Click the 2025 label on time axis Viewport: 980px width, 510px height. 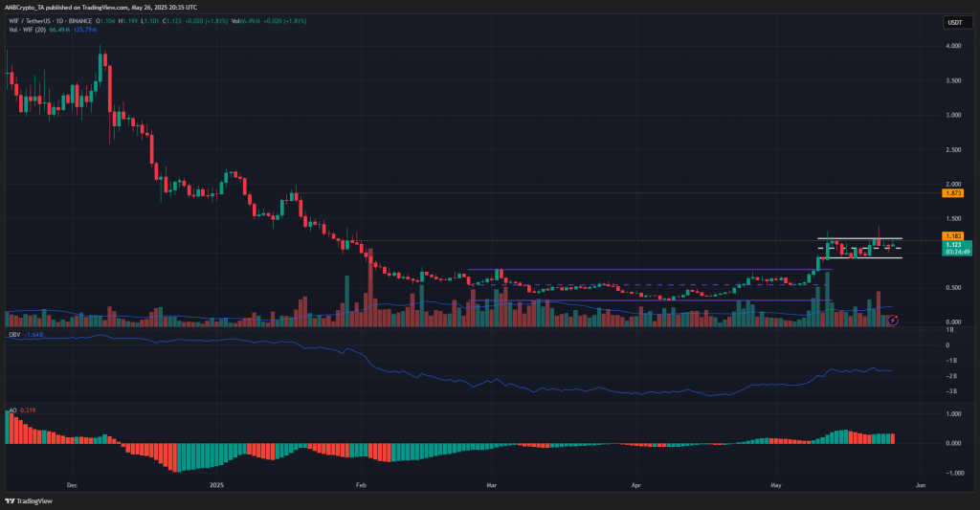[216, 485]
